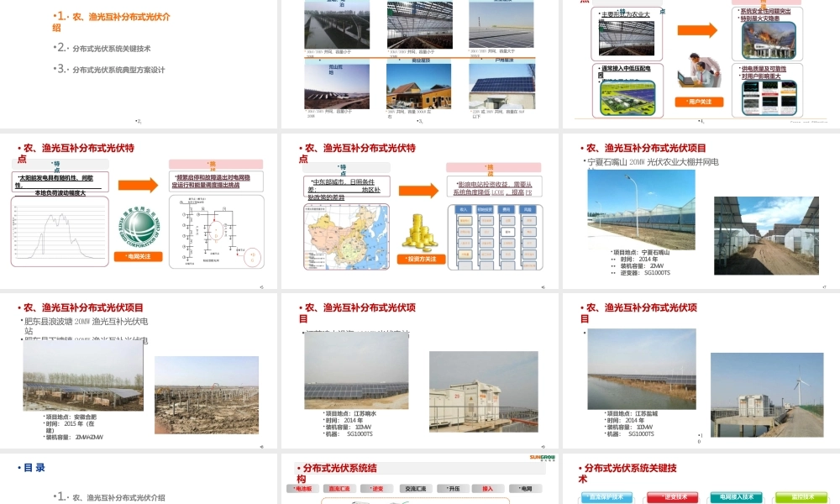Select the slide showing the China map

(419, 211)
